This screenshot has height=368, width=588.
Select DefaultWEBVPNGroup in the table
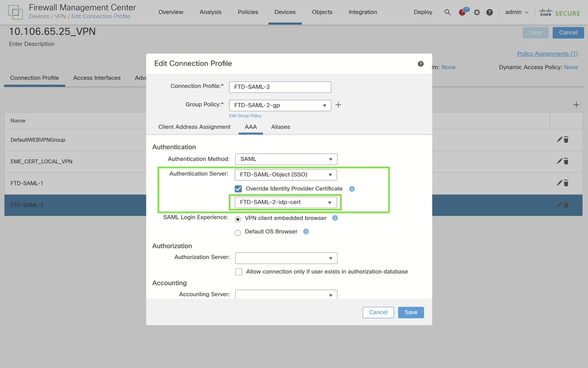38,140
